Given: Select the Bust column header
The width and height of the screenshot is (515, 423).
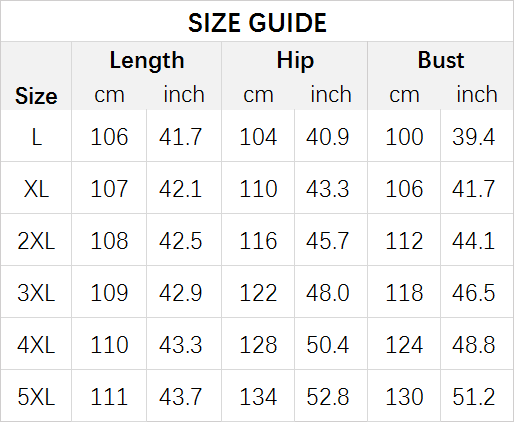Looking at the screenshot, I should pyautogui.click(x=441, y=60).
